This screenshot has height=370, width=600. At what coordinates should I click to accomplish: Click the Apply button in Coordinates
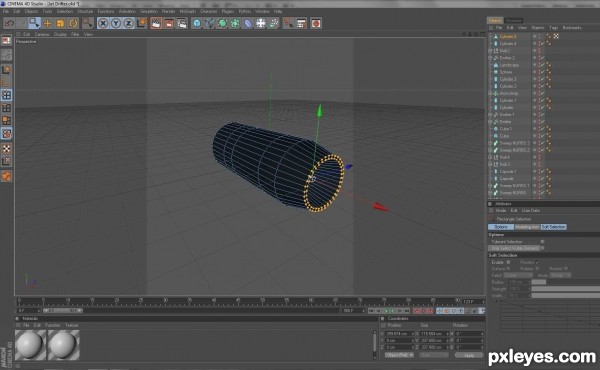pyautogui.click(x=468, y=355)
